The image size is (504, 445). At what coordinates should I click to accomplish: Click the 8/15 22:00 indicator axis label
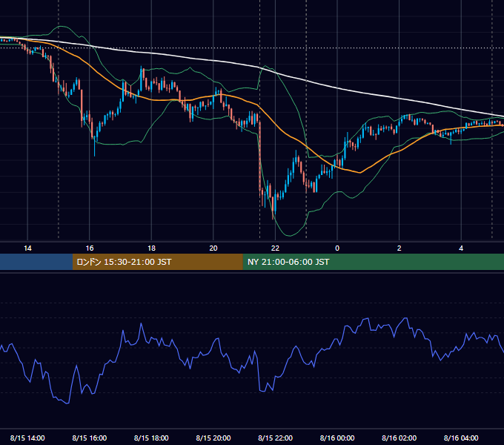coord(276,438)
